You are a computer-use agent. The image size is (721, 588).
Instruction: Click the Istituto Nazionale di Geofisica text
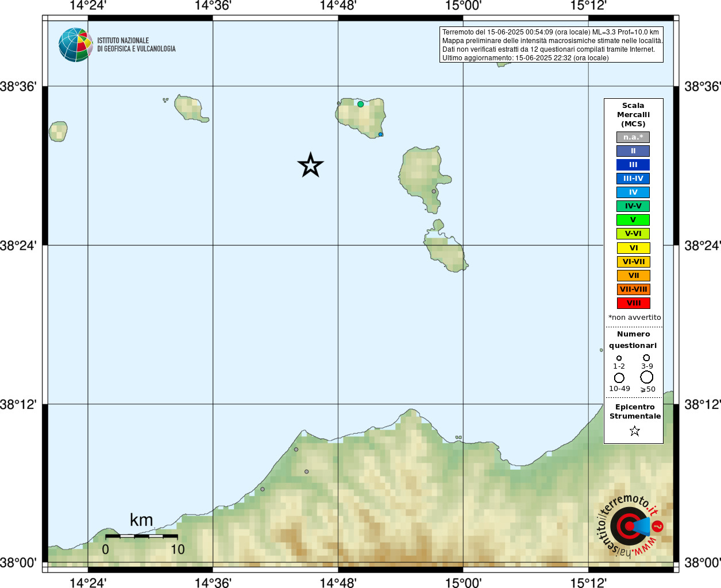pyautogui.click(x=136, y=45)
